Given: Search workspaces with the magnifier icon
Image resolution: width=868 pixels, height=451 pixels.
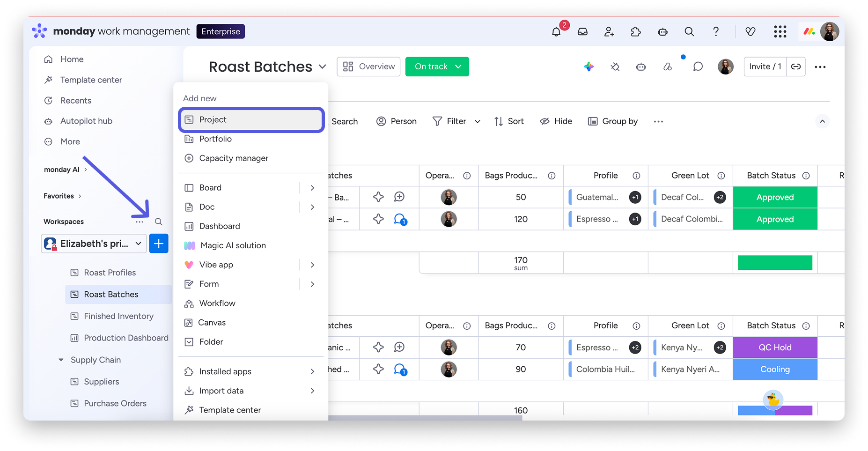Looking at the screenshot, I should tap(159, 222).
